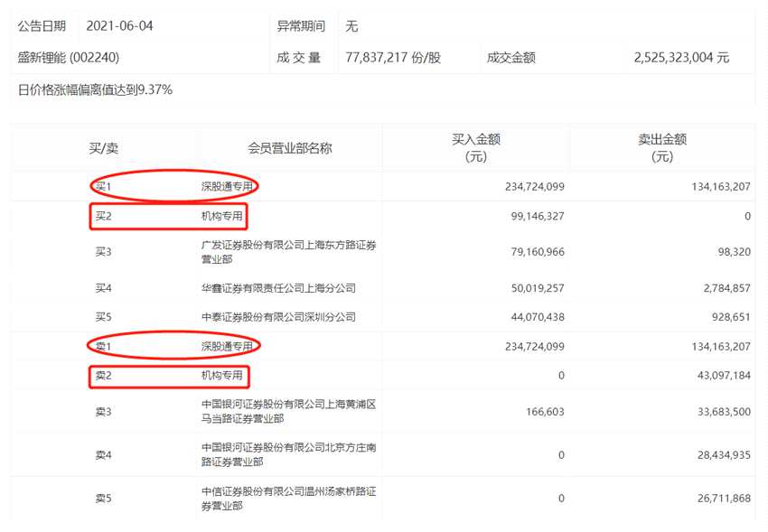Select the 买2 row label
768x532 pixels.
[x=103, y=216]
